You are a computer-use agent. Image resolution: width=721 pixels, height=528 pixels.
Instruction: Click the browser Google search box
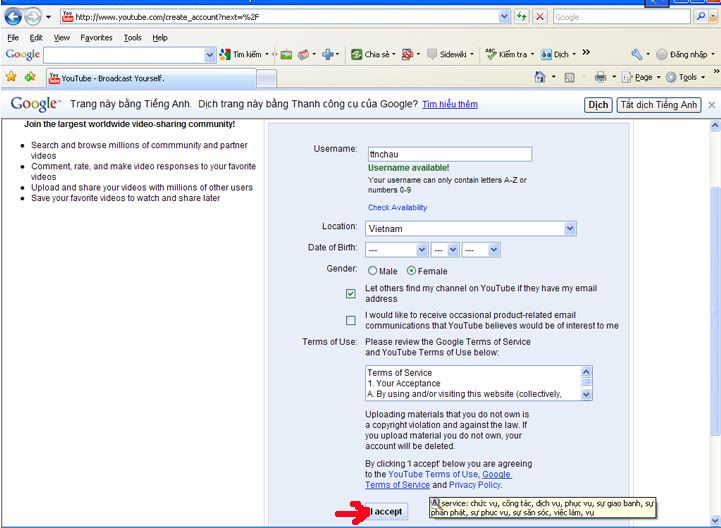point(622,17)
